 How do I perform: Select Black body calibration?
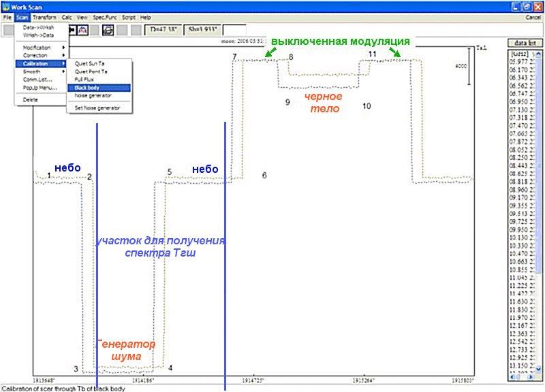tap(99, 88)
